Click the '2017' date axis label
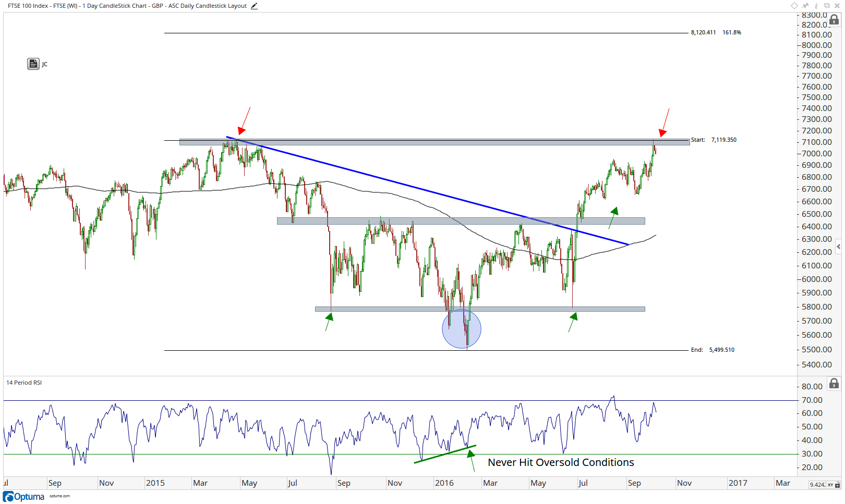This screenshot has width=845, height=504. 738,483
